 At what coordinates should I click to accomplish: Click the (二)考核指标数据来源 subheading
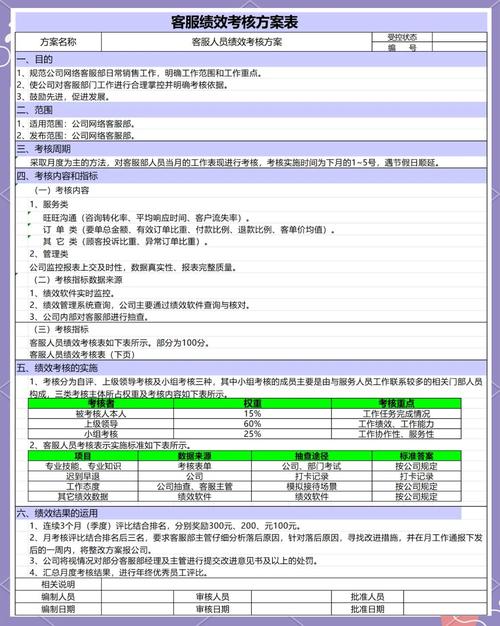[x=78, y=280]
